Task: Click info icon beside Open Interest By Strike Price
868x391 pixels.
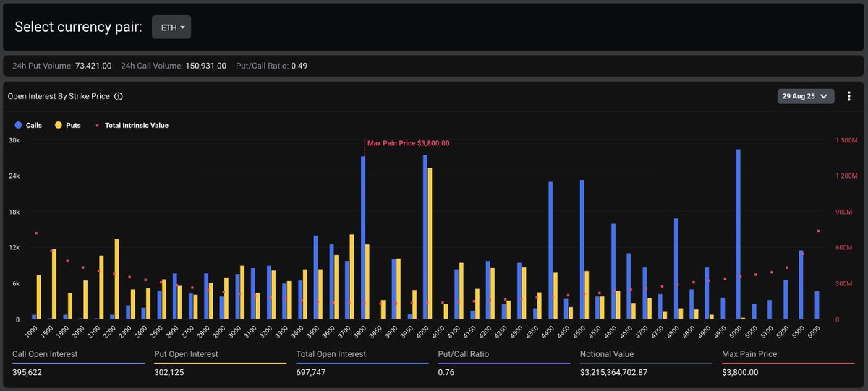Action: pyautogui.click(x=119, y=96)
